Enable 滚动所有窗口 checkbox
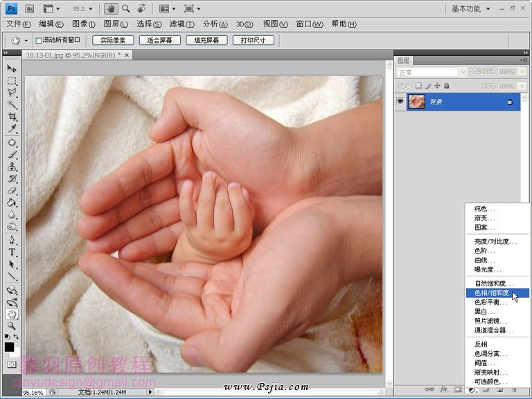 pos(39,41)
